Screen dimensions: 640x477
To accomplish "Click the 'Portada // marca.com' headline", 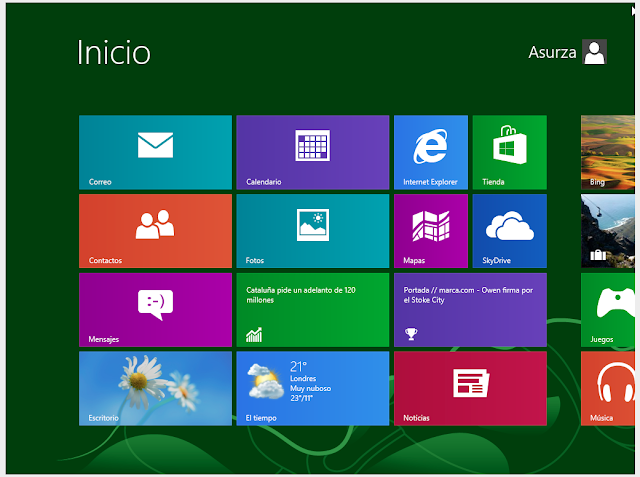I will click(468, 295).
